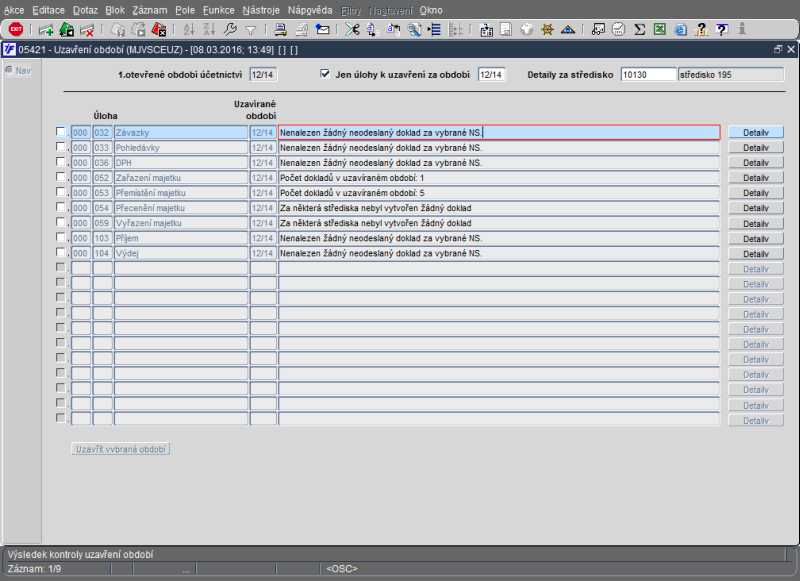Click the blue pyramid triangle icon
The image size is (800, 581).
[x=568, y=30]
